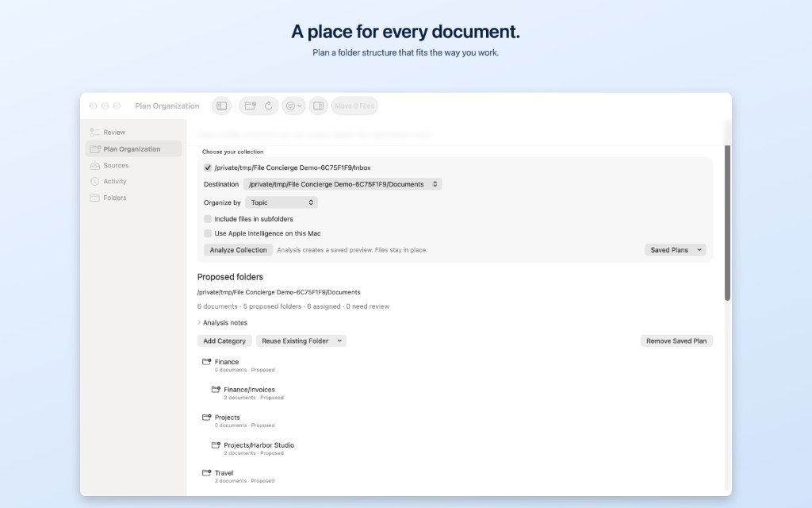Click the Finance/Invoices folder icon
The image size is (812, 508).
[216, 389]
